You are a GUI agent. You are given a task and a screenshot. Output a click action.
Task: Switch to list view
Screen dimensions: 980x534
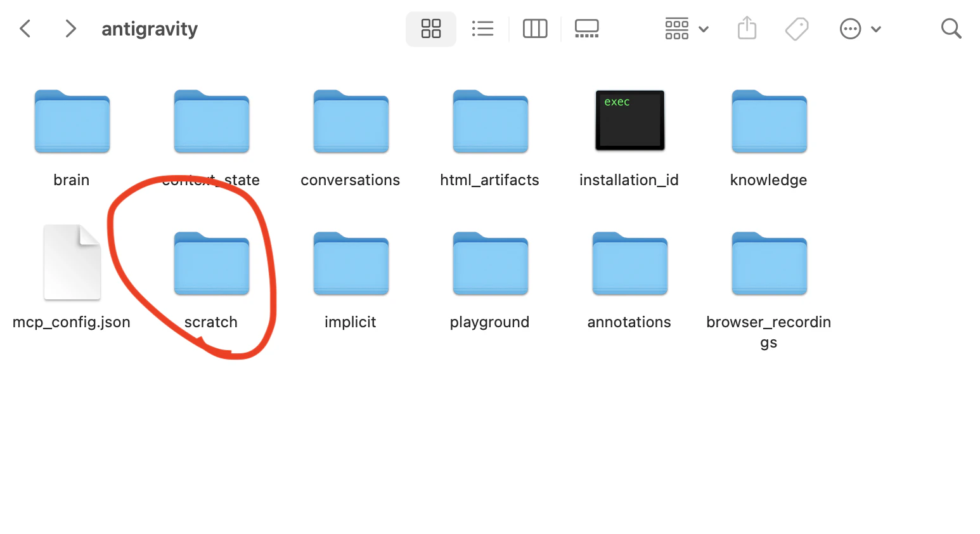(x=482, y=29)
